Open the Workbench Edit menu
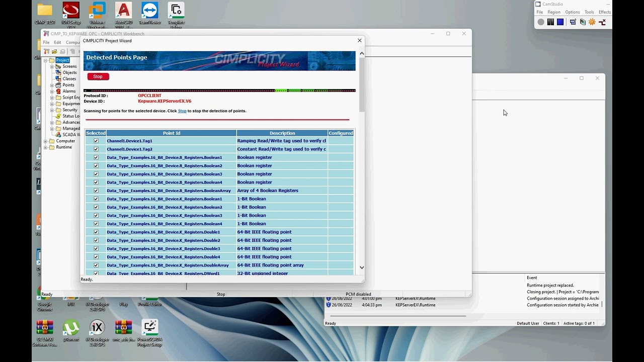This screenshot has width=644, height=362. pyautogui.click(x=57, y=43)
